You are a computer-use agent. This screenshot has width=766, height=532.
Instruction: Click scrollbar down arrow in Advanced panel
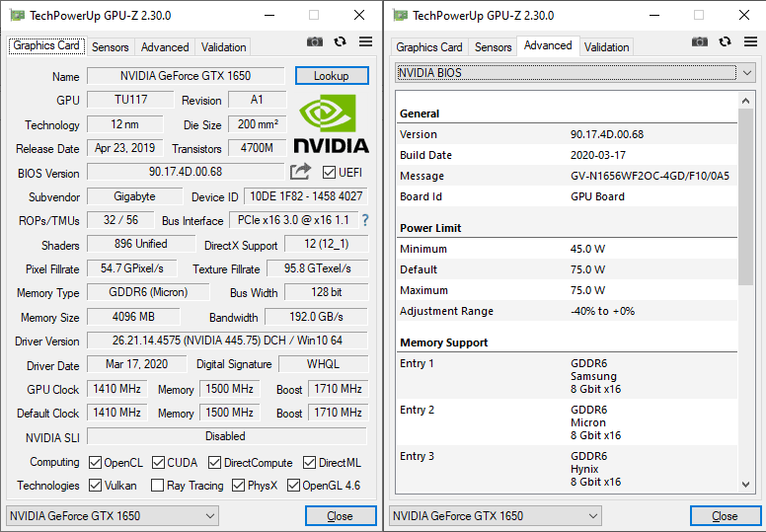[745, 484]
